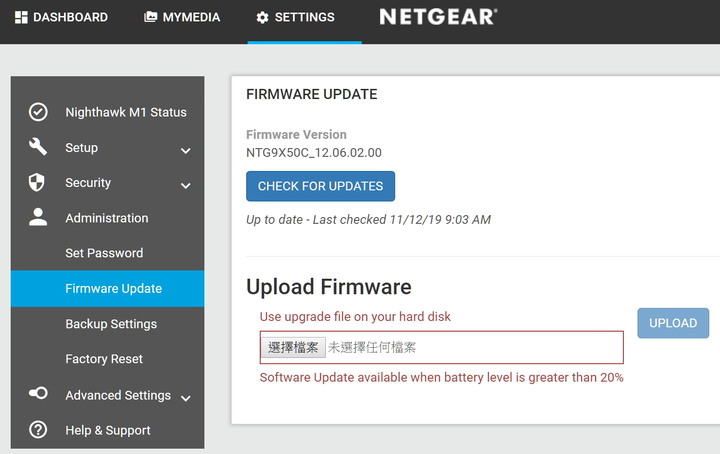This screenshot has height=454, width=720.
Task: Select Set Password in sidebar
Action: [x=104, y=253]
